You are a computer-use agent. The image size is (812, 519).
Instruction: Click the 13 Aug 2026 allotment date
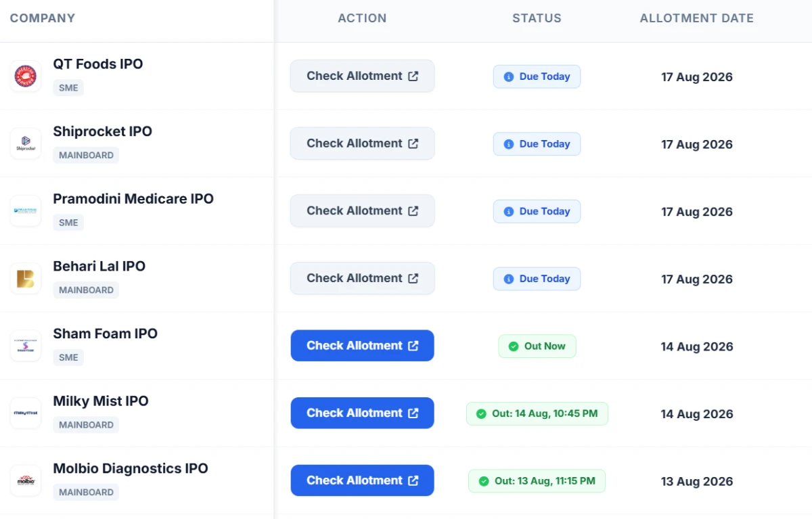click(697, 482)
